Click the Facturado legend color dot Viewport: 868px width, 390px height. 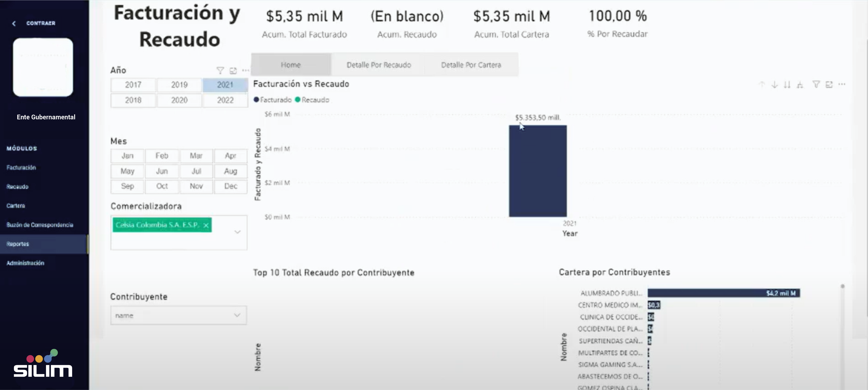pos(256,100)
